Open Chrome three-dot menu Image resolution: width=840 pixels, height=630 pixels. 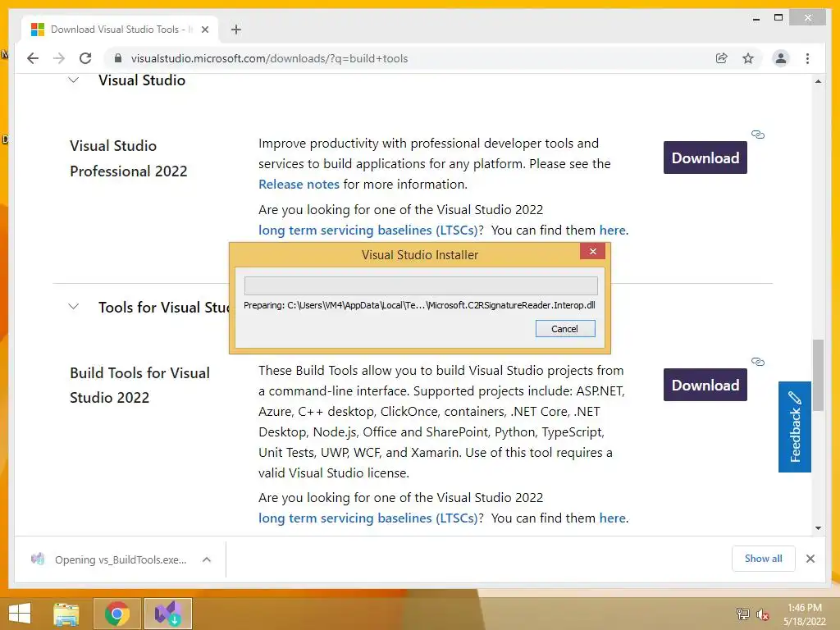click(807, 58)
